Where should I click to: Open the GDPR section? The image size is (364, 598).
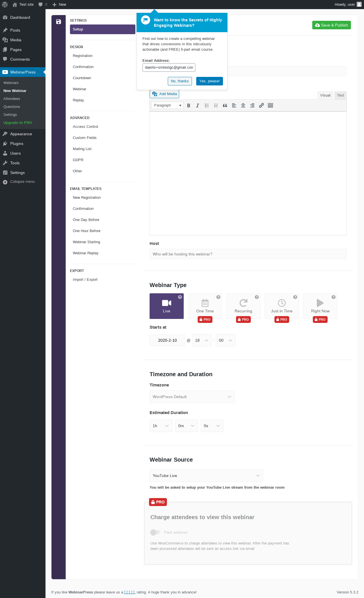103,160
